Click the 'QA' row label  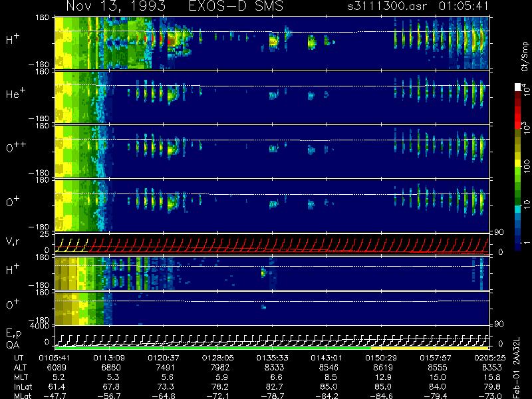(x=12, y=345)
